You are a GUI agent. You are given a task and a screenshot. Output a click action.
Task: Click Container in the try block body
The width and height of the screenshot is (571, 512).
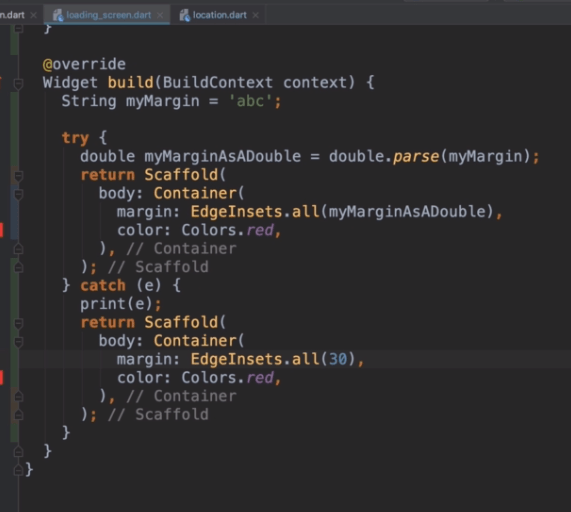(195, 193)
